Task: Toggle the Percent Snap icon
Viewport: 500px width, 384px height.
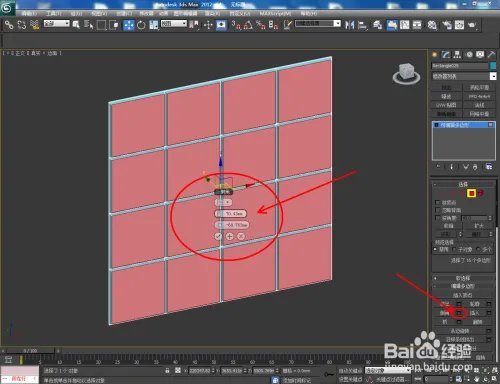Action: point(261,25)
